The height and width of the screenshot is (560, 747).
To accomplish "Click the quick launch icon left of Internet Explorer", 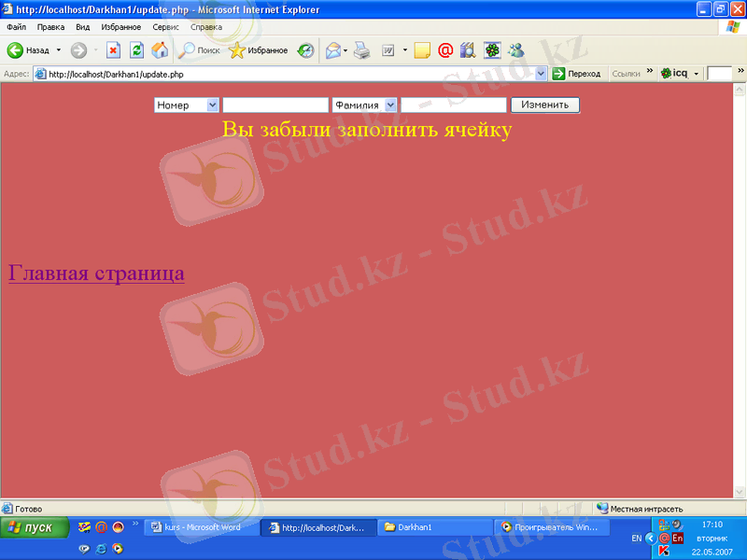I will pos(84,549).
